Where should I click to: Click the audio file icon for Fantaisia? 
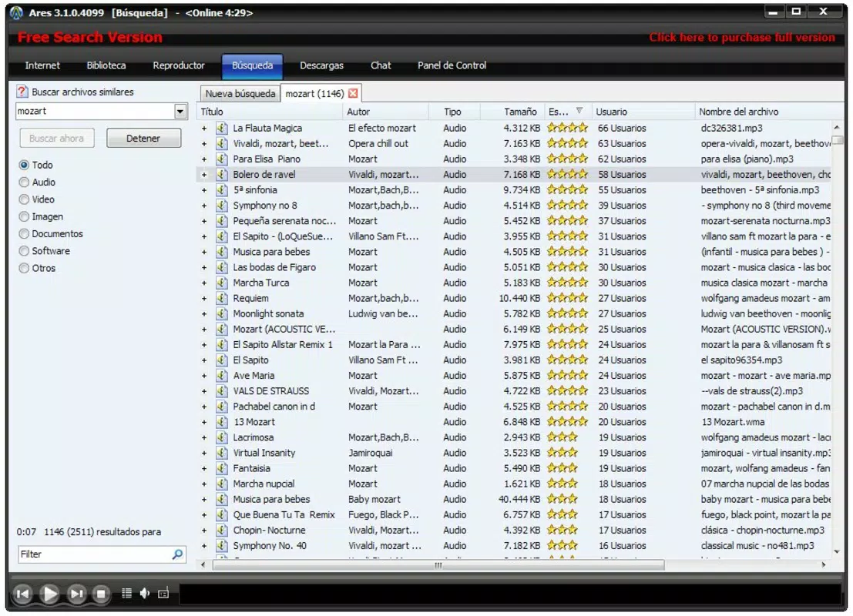(221, 469)
